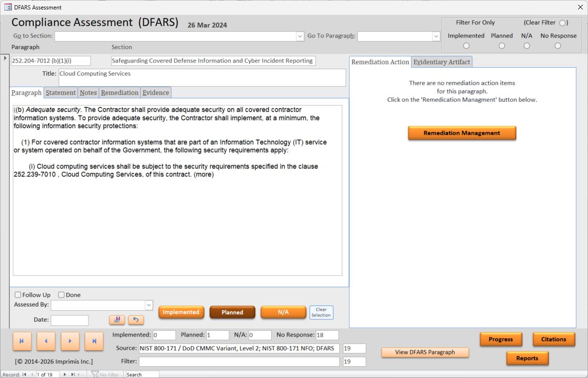
Task: Select the Clear Filter radio button
Action: tap(562, 23)
